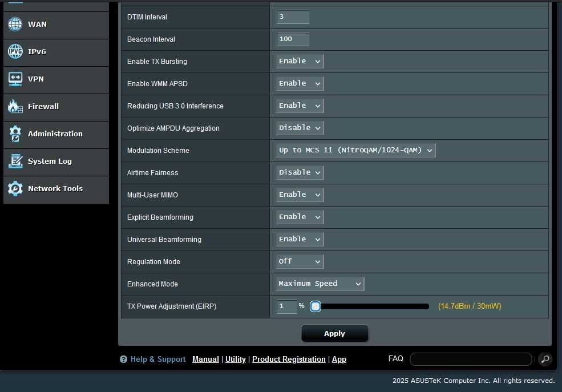562x392 pixels.
Task: Click the VPN monitor icon
Action: tap(15, 79)
